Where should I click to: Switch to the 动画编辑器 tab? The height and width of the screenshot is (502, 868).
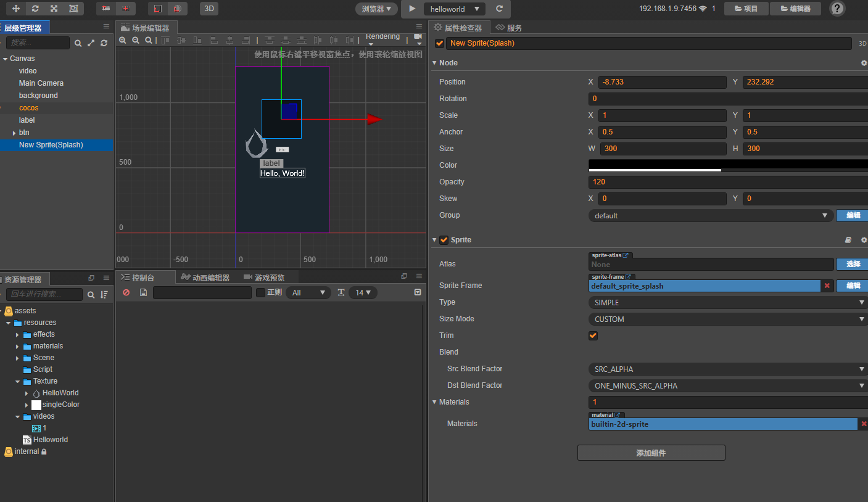pos(205,278)
